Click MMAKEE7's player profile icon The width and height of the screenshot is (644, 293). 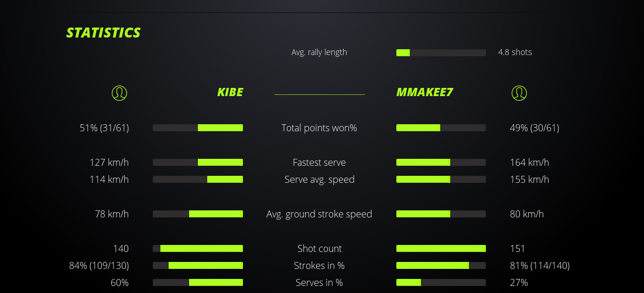pos(519,93)
